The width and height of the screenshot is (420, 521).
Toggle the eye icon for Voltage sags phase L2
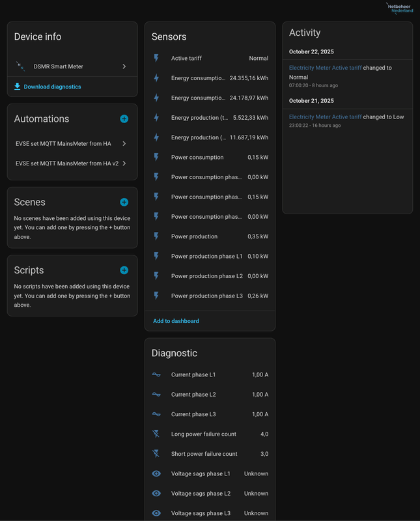[156, 494]
